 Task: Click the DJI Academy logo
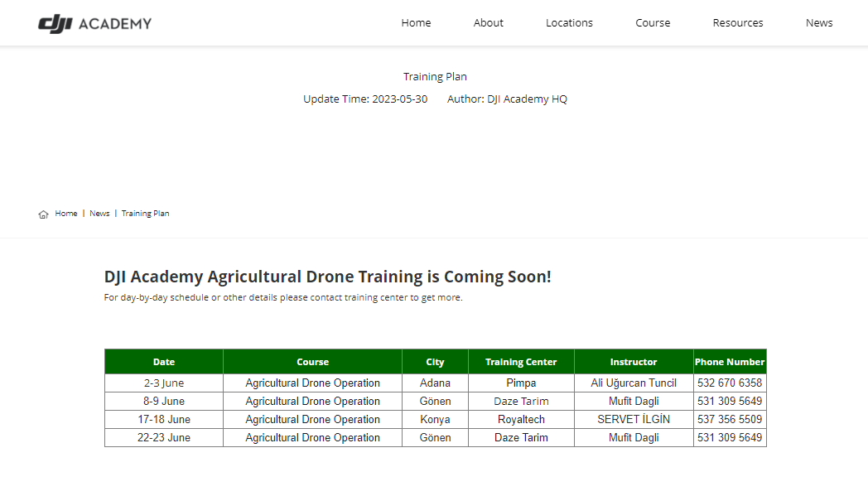click(94, 23)
